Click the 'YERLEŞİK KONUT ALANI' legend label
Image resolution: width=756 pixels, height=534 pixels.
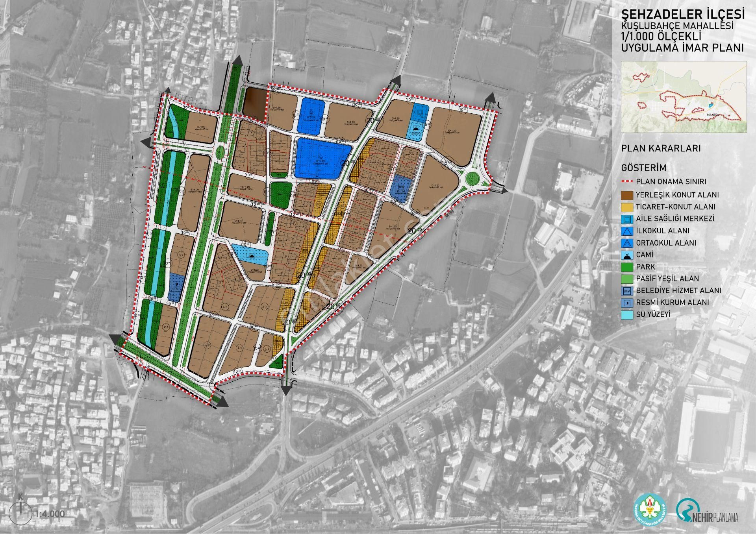point(677,195)
